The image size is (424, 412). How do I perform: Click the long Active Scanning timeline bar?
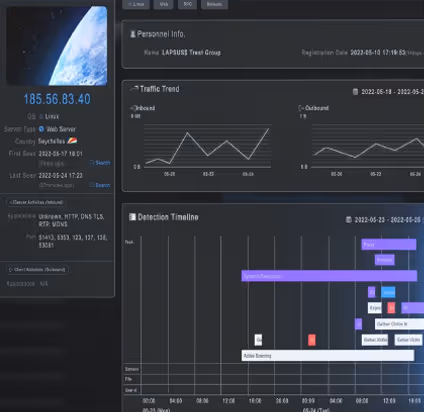click(328, 355)
